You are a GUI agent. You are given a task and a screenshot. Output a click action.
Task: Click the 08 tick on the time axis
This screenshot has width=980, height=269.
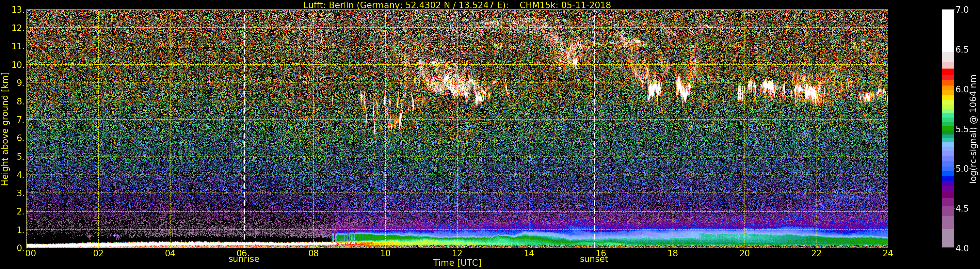point(313,253)
